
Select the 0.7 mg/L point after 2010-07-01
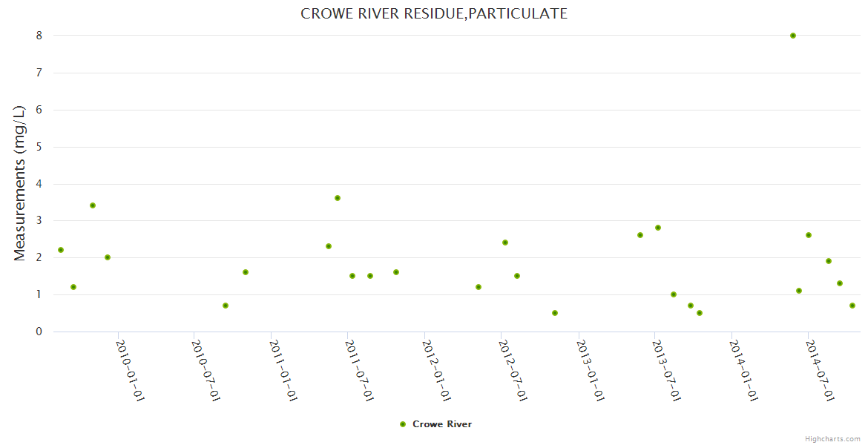[x=226, y=306]
